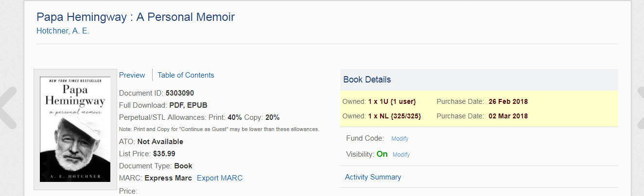644x196 pixels.
Task: Open author Hotchner, A. E. link
Action: (63, 31)
